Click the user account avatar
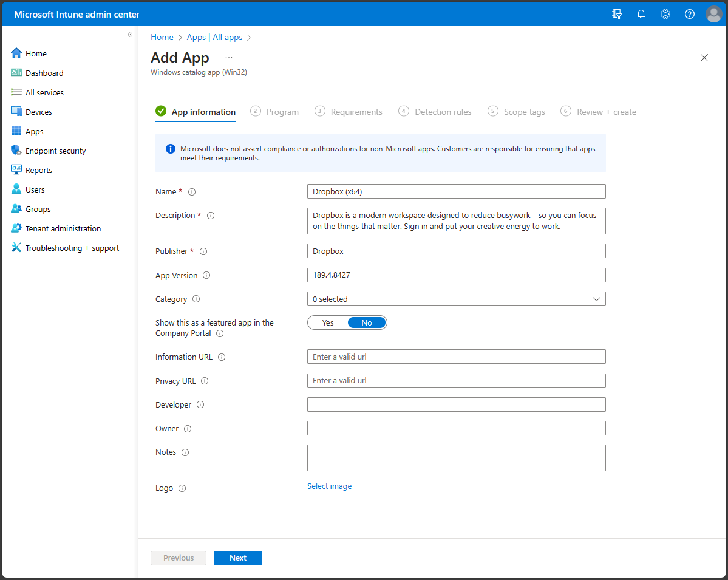This screenshot has height=580, width=728. click(714, 14)
